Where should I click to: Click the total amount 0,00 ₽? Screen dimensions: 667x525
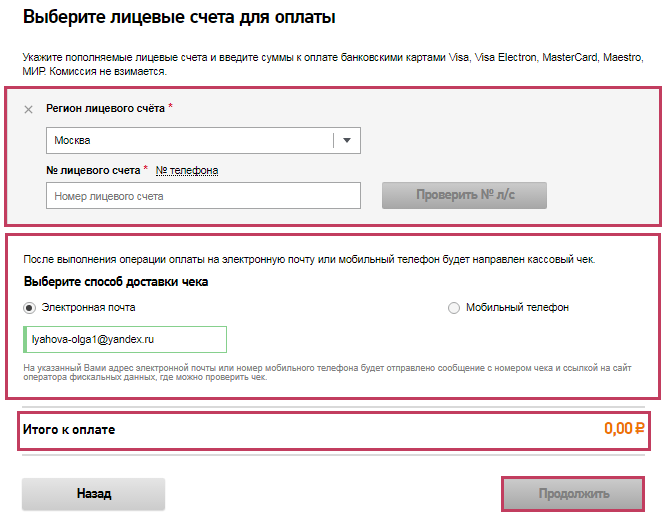coord(624,429)
